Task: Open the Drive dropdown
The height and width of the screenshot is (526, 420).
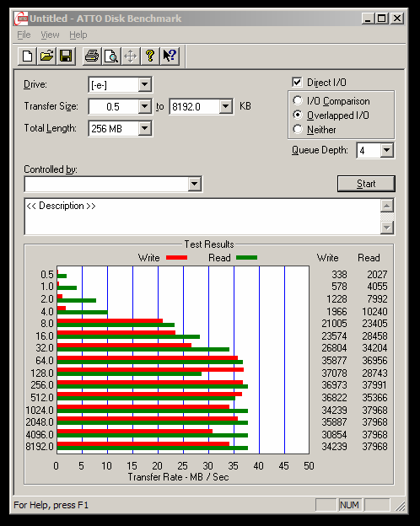Action: (145, 84)
